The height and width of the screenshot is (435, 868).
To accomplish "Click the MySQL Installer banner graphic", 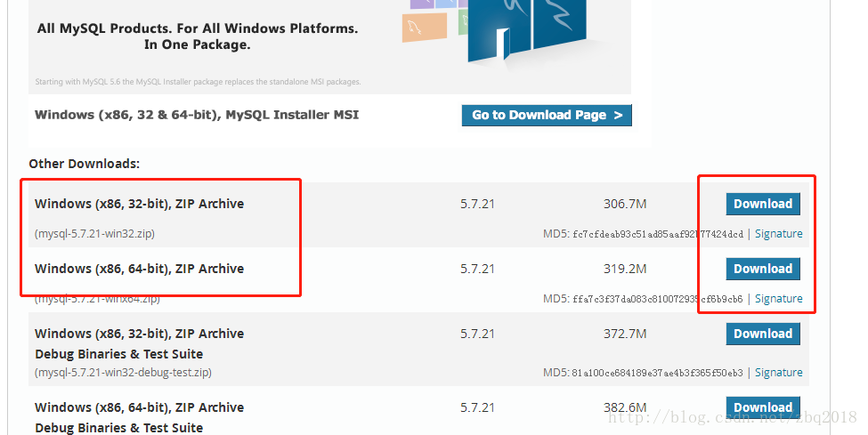I will (x=329, y=47).
